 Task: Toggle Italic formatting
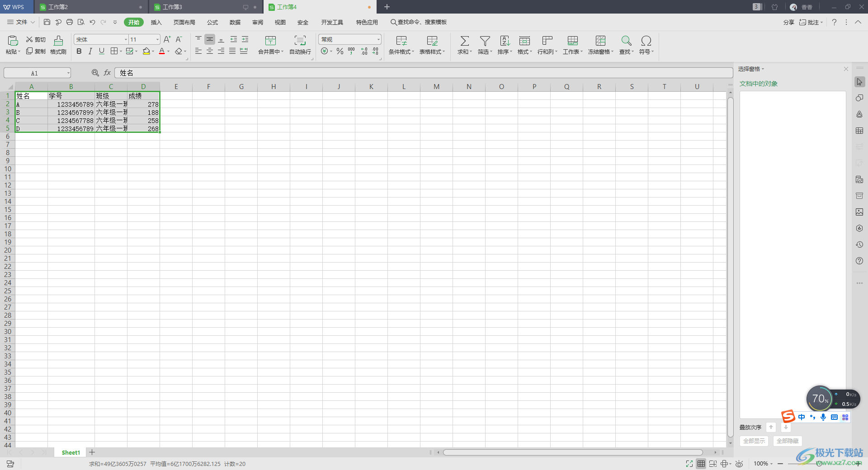pyautogui.click(x=90, y=51)
